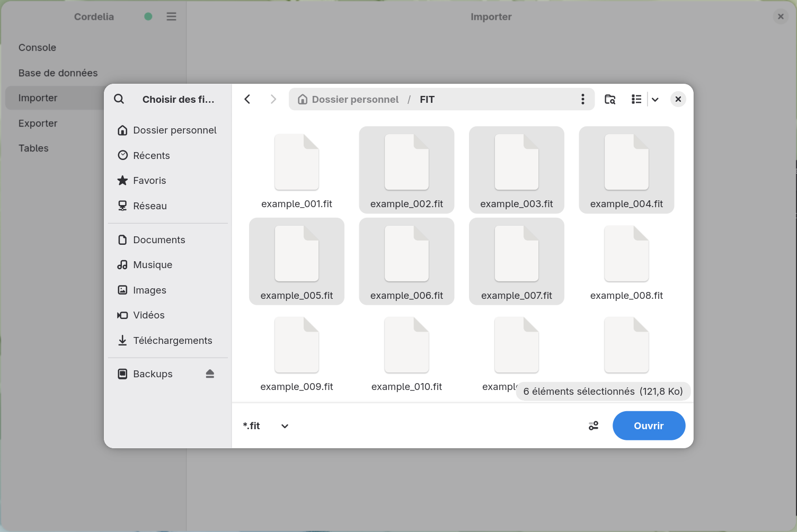This screenshot has width=797, height=532.
Task: Click the Ouvrir button
Action: (x=649, y=425)
